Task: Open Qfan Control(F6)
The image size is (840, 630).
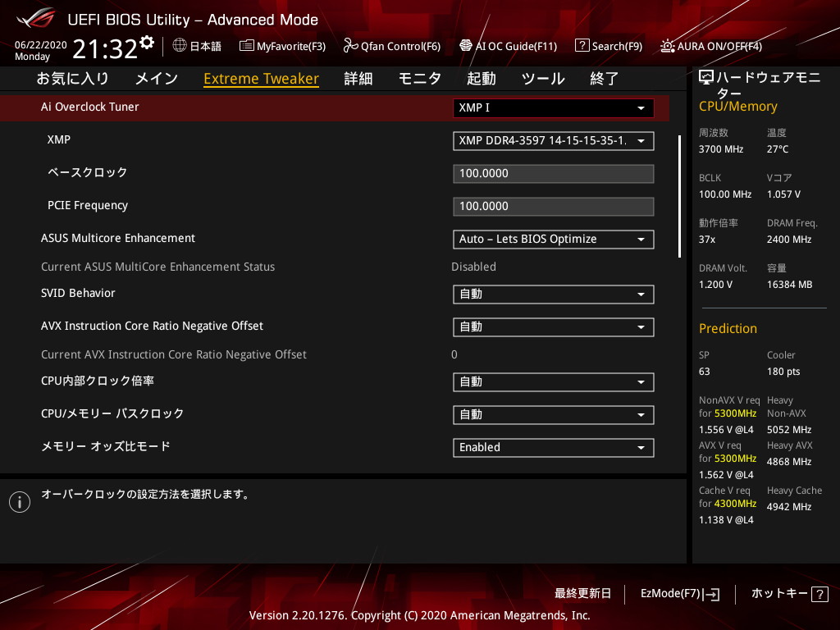Action: (392, 46)
